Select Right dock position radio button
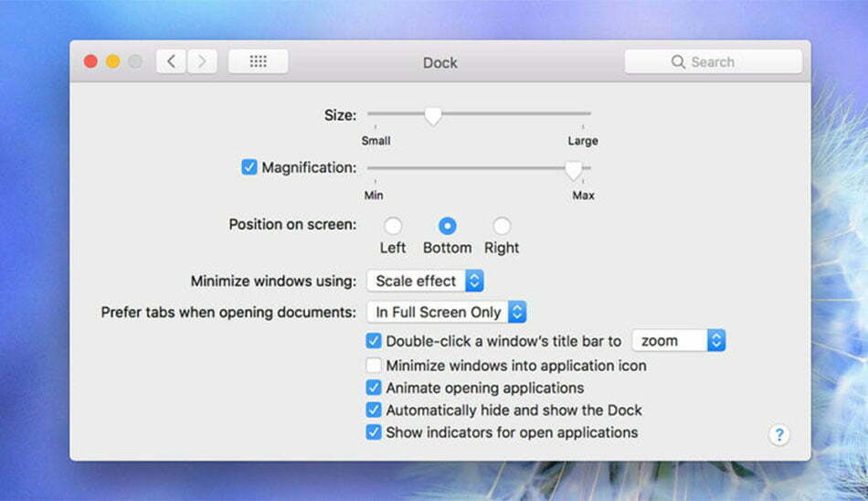868x501 pixels. click(502, 226)
